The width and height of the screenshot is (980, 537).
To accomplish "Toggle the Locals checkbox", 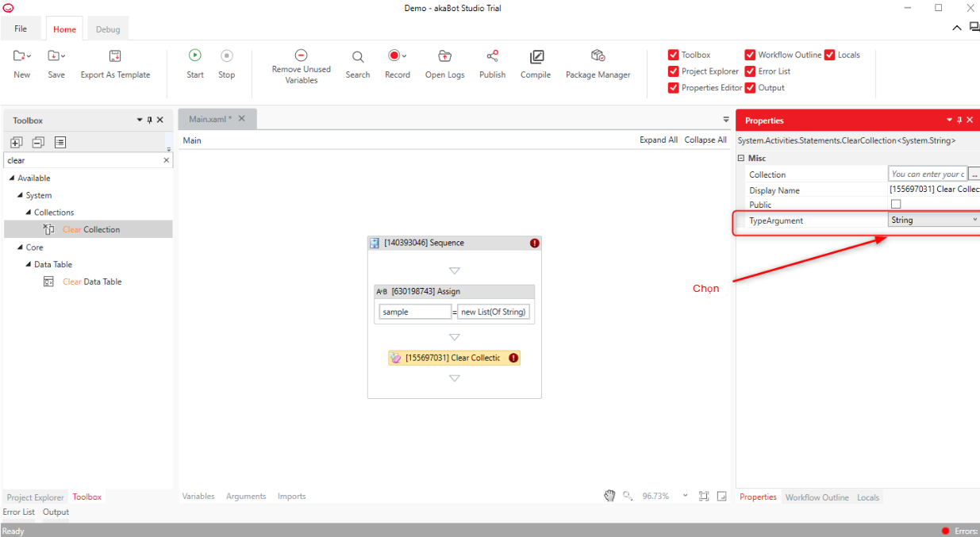I will click(830, 55).
